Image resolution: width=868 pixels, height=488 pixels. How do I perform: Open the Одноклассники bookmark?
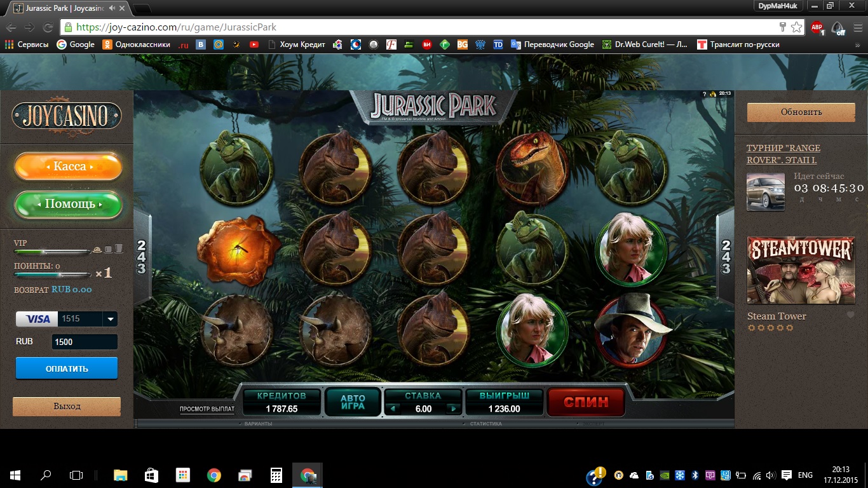coord(137,44)
